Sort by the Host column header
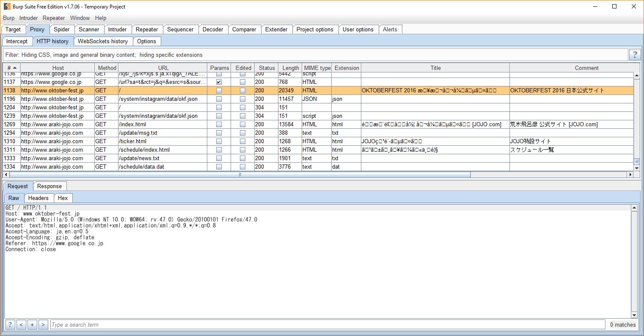 click(x=58, y=68)
